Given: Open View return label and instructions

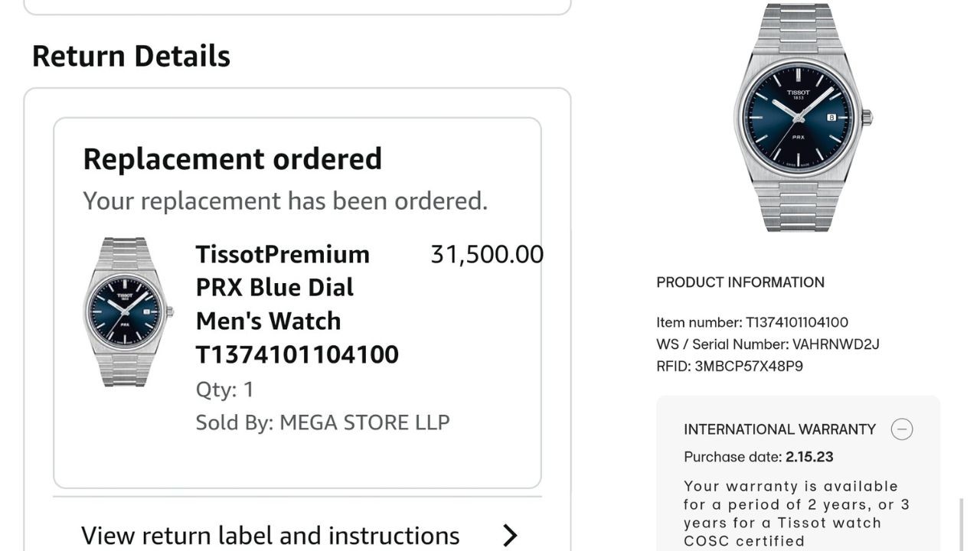Looking at the screenshot, I should 270,535.
